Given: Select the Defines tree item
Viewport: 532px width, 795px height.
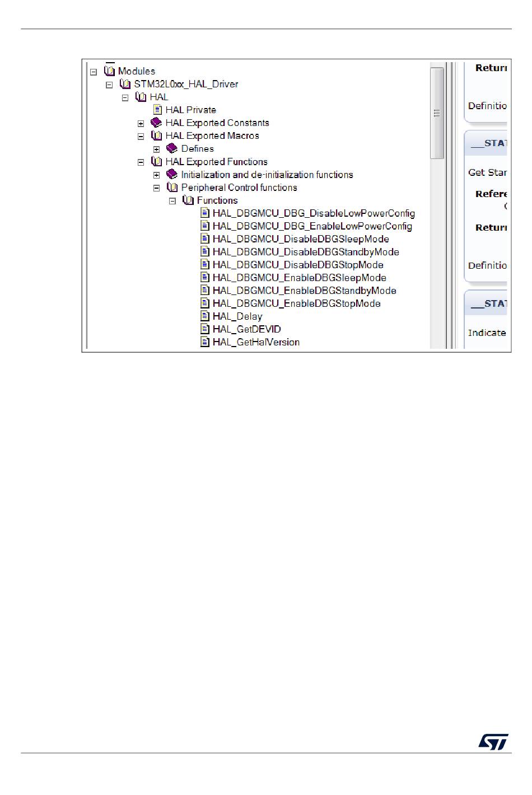Looking at the screenshot, I should click(x=198, y=148).
